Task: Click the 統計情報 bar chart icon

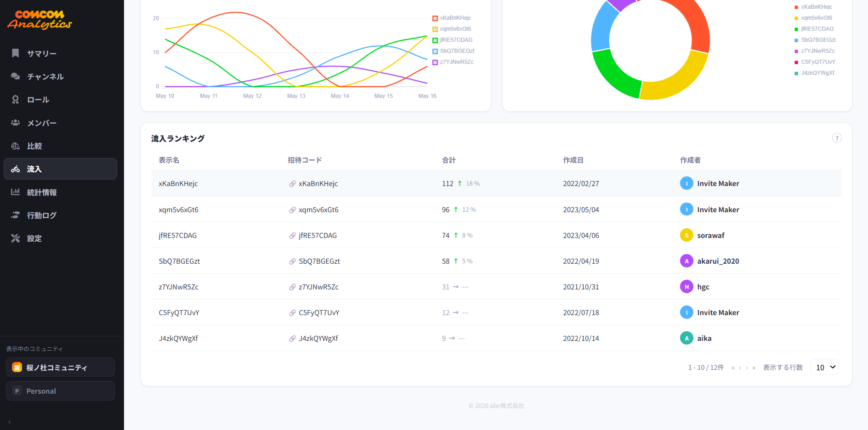Action: tap(15, 192)
